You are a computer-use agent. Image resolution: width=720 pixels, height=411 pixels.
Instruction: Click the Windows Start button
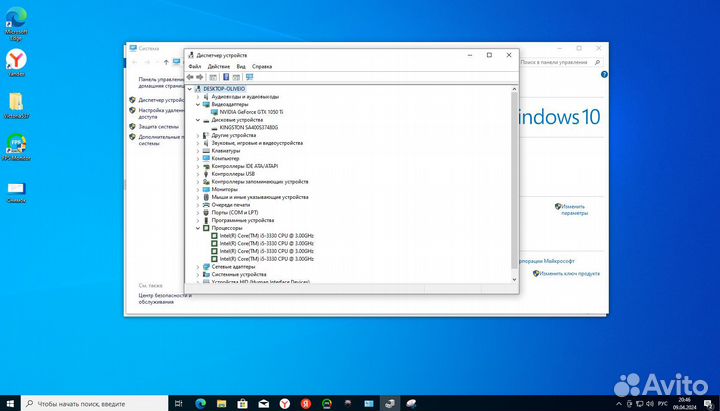tap(10, 404)
